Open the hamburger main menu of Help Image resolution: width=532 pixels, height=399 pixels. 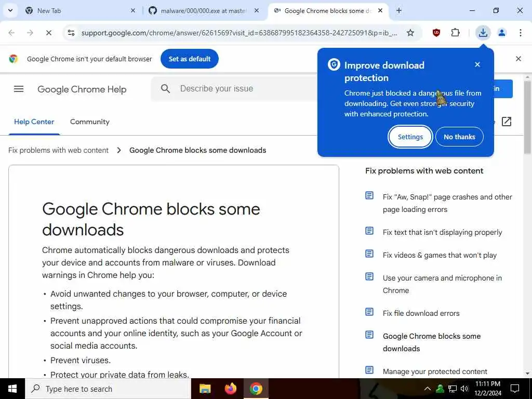19,89
